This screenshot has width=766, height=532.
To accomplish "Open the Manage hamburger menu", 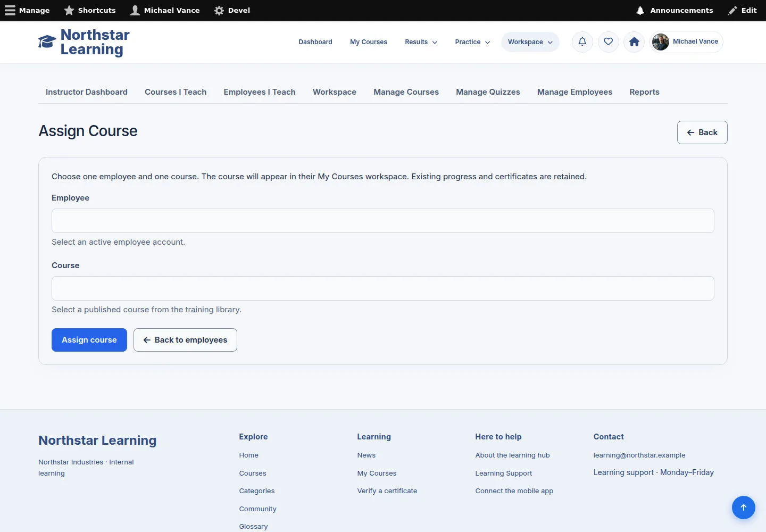I will [27, 10].
